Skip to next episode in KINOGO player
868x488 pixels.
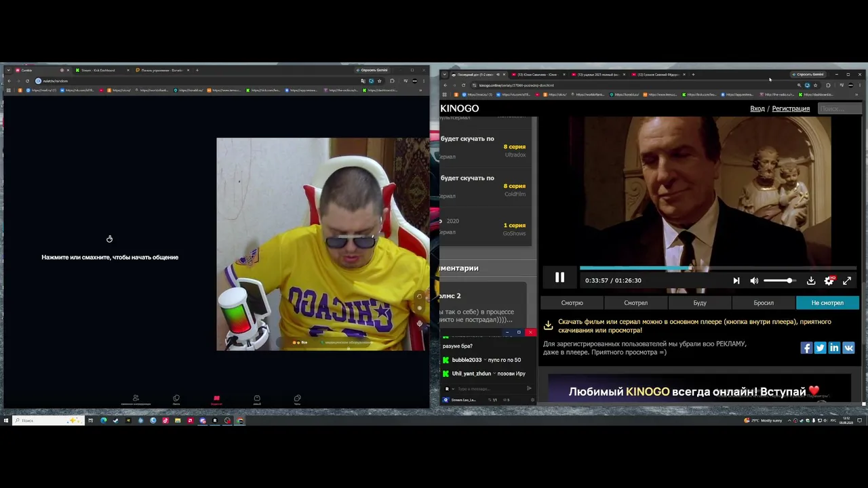[736, 281]
